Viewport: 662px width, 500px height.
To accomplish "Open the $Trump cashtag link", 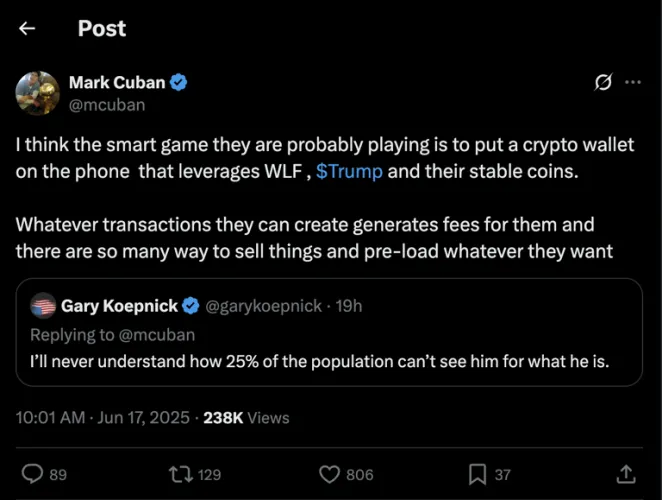I will (348, 171).
